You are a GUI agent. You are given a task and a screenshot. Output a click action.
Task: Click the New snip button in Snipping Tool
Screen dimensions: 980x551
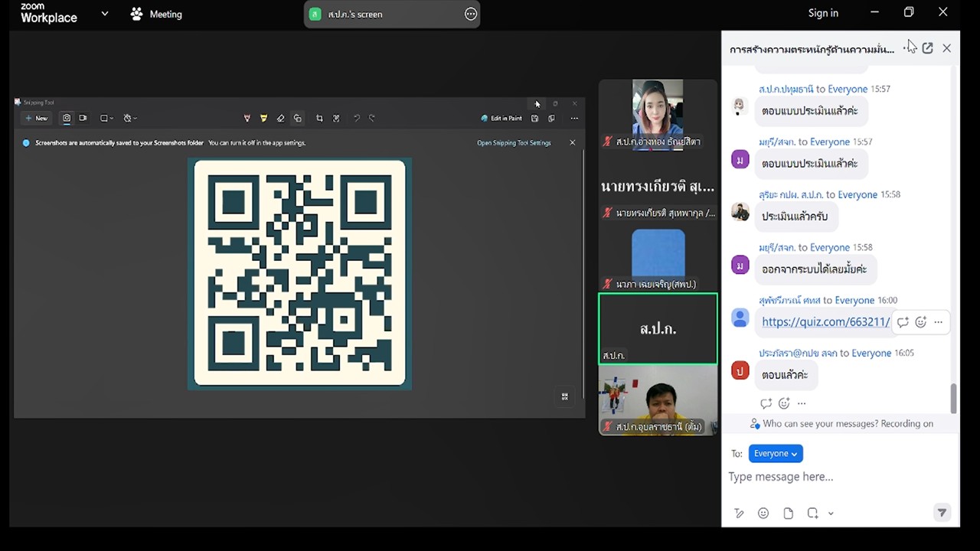36,118
